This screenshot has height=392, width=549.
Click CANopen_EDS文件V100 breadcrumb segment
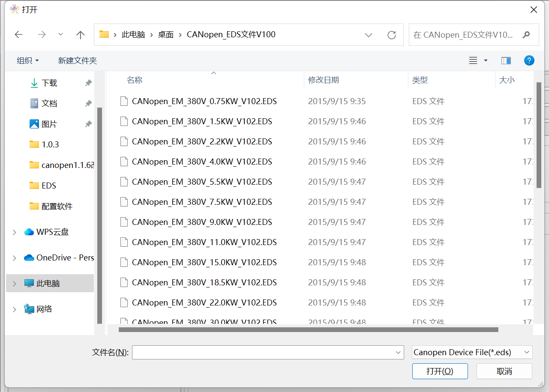[x=231, y=35]
